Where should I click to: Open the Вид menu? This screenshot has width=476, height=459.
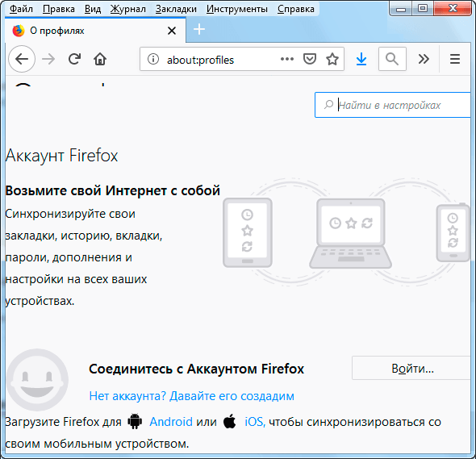(x=93, y=9)
